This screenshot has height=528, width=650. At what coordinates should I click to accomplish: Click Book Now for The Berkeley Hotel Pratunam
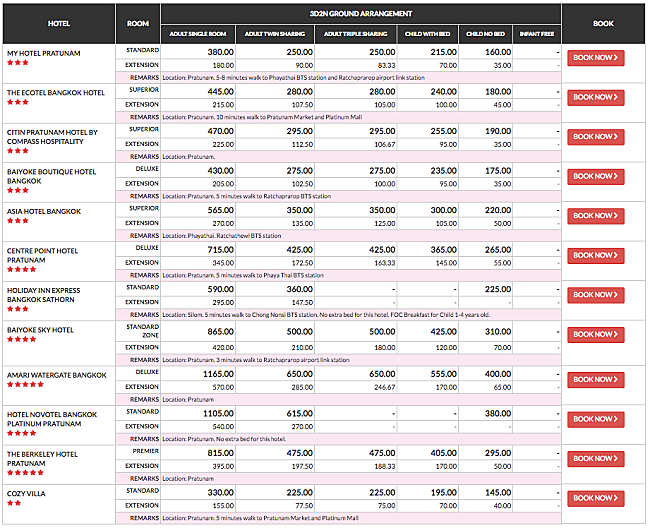click(x=596, y=459)
